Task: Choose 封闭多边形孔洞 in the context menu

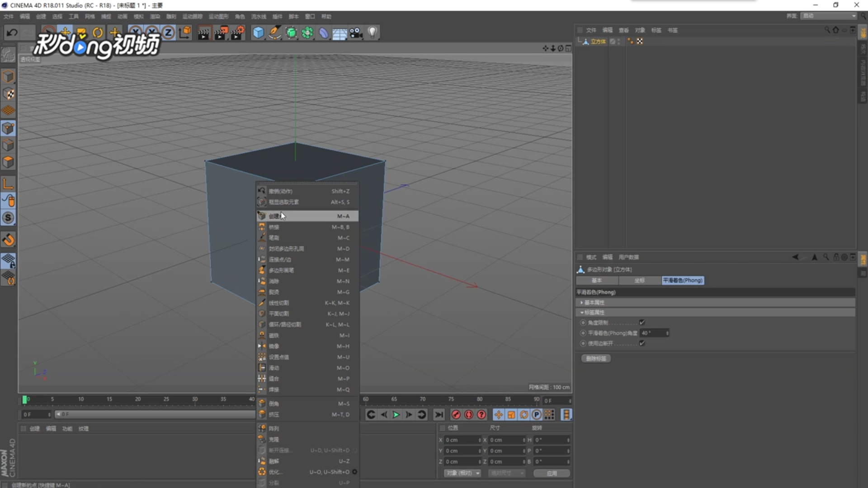Action: coord(307,249)
